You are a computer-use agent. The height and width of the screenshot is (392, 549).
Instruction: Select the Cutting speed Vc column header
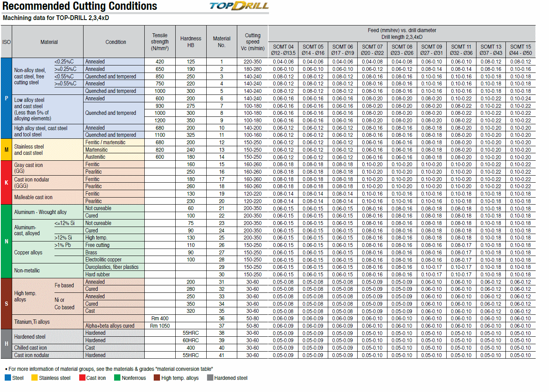point(253,42)
